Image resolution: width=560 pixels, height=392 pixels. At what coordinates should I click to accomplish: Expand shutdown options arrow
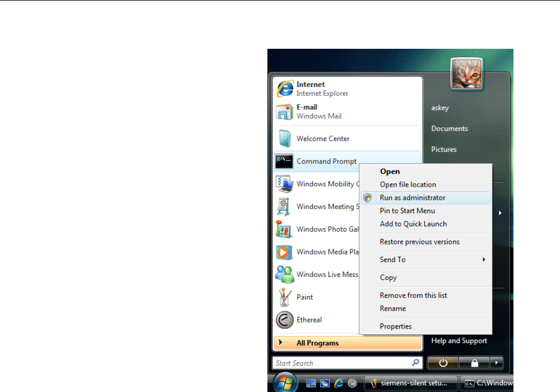pyautogui.click(x=497, y=363)
